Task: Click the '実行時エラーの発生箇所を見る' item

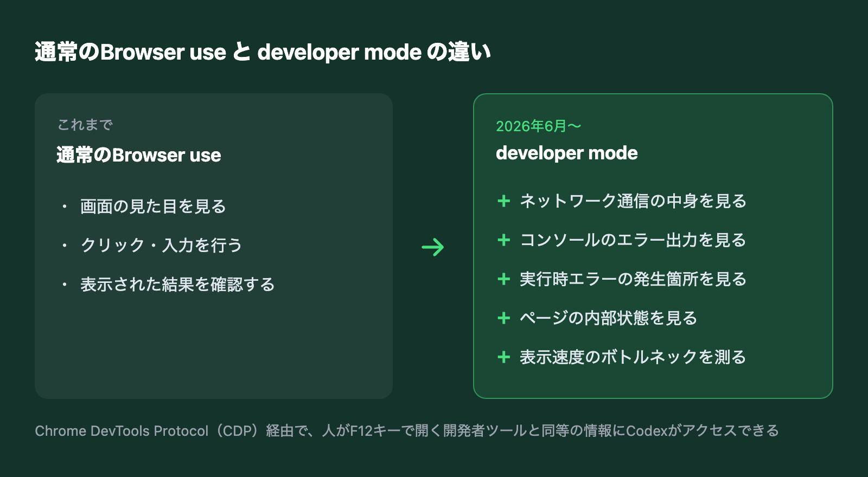Action: point(633,279)
